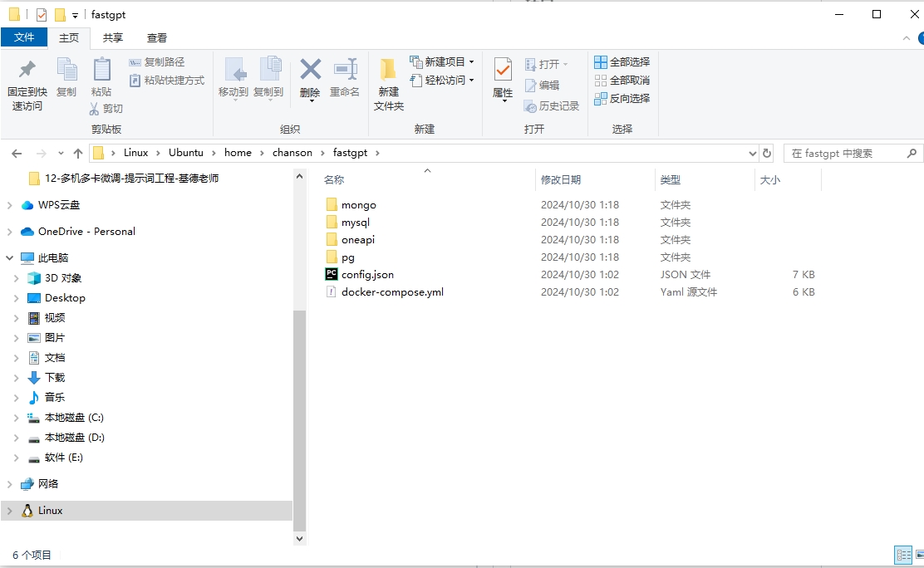
Task: Click the New Folder icon
Action: click(x=388, y=83)
